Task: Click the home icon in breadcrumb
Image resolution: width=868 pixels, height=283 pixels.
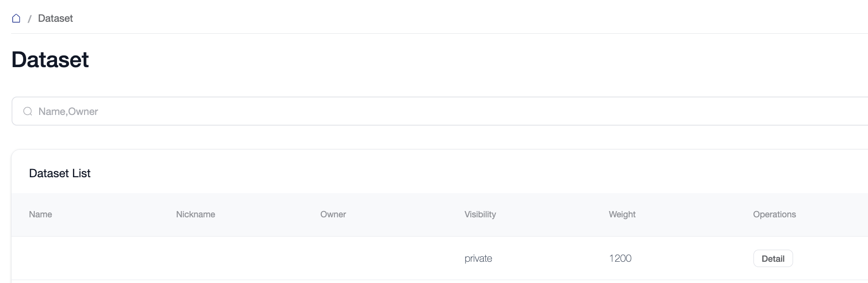Action: point(16,18)
